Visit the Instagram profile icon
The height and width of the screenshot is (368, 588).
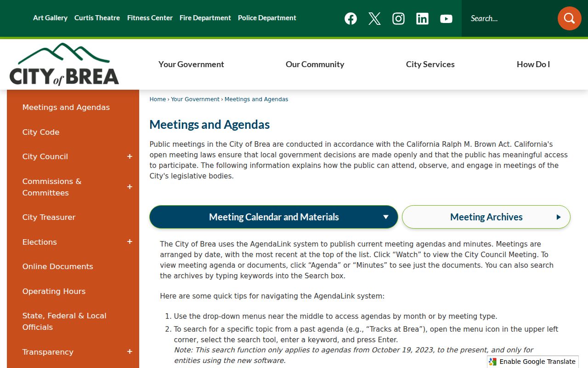coord(398,18)
